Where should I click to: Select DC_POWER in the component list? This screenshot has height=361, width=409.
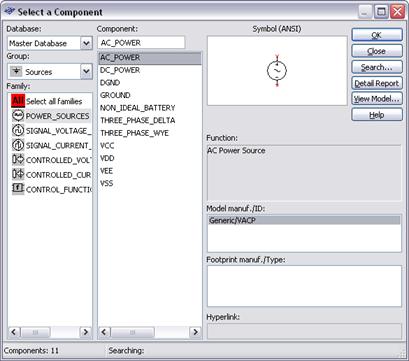[x=120, y=70]
